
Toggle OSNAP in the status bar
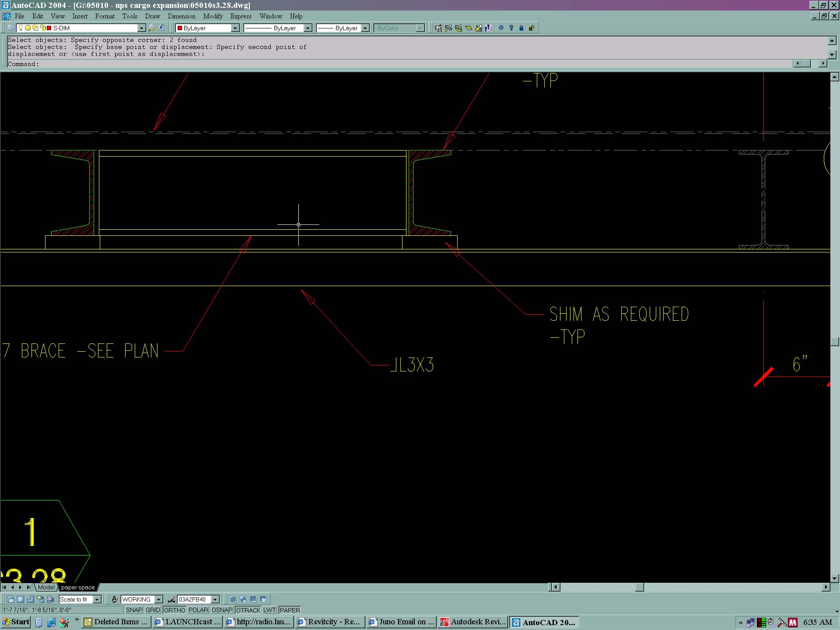coord(222,610)
